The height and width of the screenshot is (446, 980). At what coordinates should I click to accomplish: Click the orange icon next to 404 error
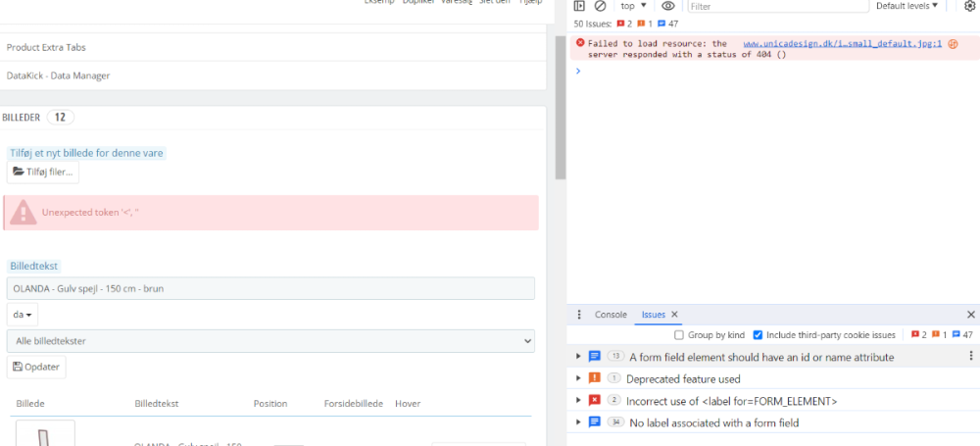(953, 44)
